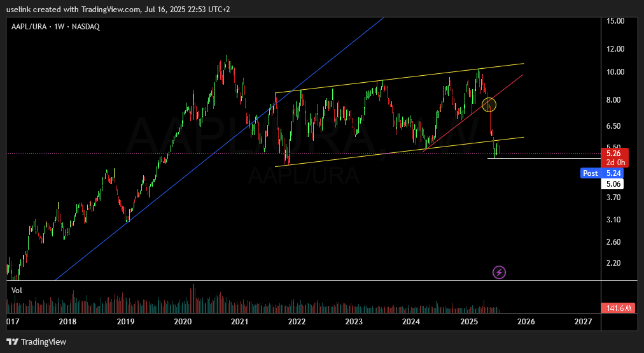
Task: Click the TradingView logo at bottom left
Action: 36,342
